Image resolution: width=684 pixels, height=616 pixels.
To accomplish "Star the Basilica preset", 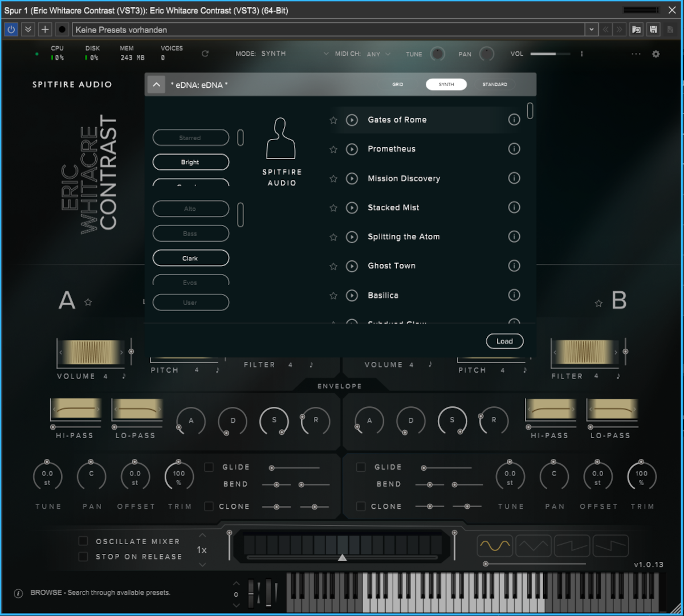I will [x=333, y=296].
